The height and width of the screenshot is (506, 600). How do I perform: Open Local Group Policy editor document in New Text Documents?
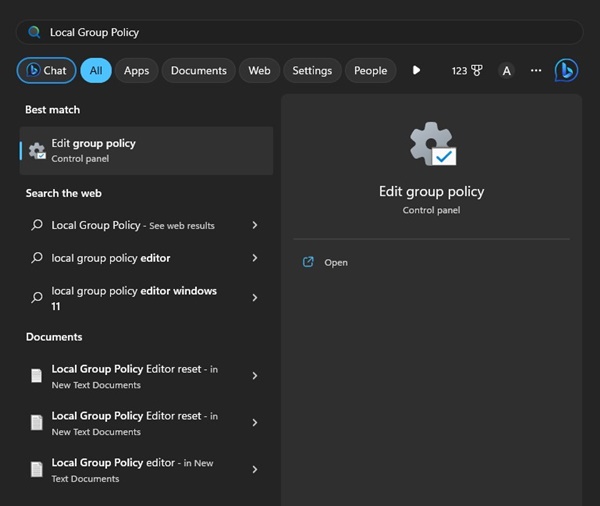[x=146, y=470]
